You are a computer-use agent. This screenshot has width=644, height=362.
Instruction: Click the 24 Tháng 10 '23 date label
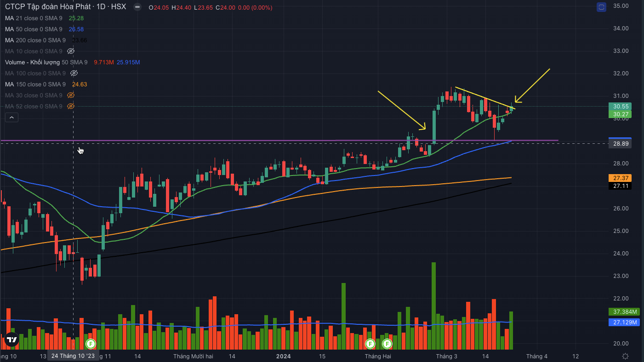(x=73, y=356)
